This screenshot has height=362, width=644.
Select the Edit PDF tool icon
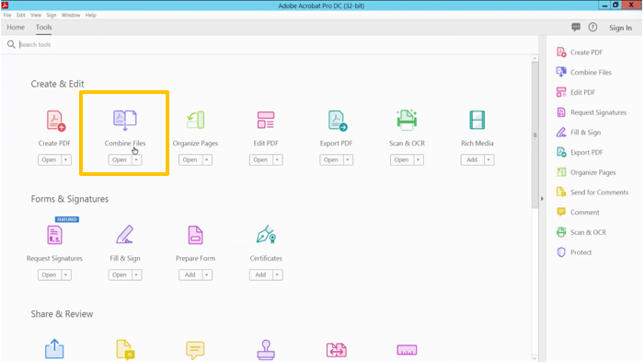coord(266,120)
